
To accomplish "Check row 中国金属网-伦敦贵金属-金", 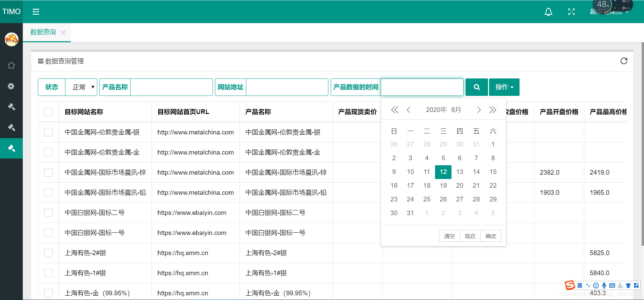I will [x=49, y=152].
